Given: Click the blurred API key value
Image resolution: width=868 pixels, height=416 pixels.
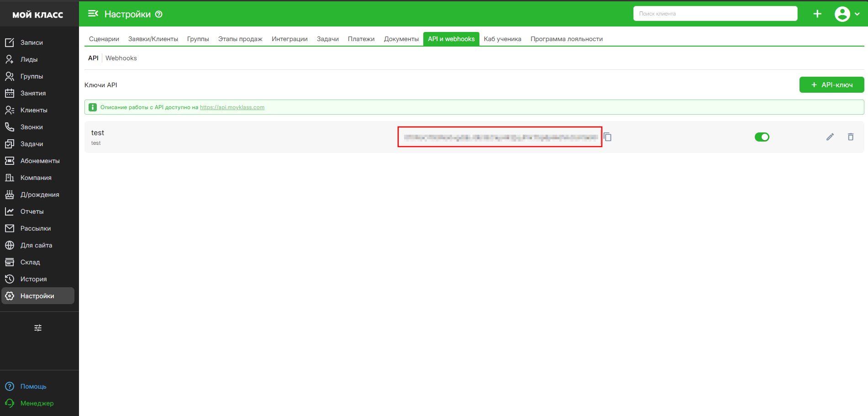Looking at the screenshot, I should pos(500,137).
